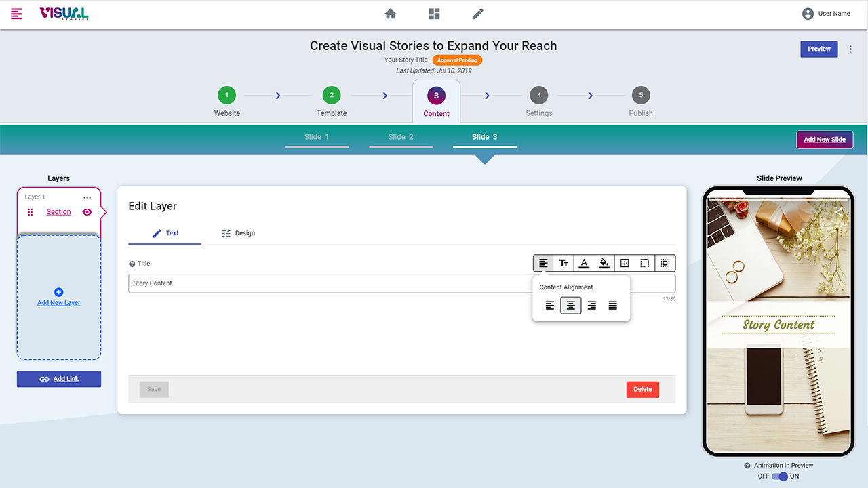Open the dashboard grid icon

click(x=434, y=14)
